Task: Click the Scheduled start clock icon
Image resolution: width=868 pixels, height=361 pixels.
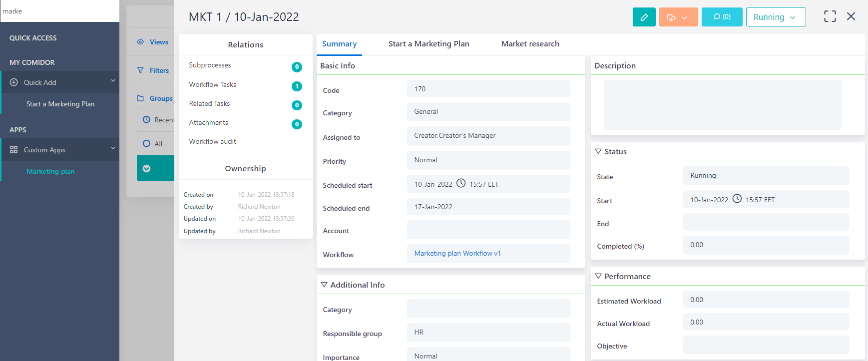Action: pos(461,183)
